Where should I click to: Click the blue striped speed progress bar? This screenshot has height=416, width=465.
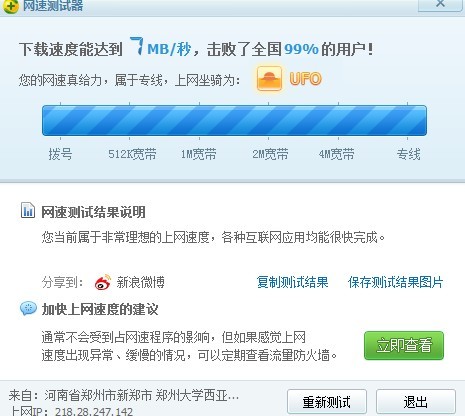pos(234,120)
